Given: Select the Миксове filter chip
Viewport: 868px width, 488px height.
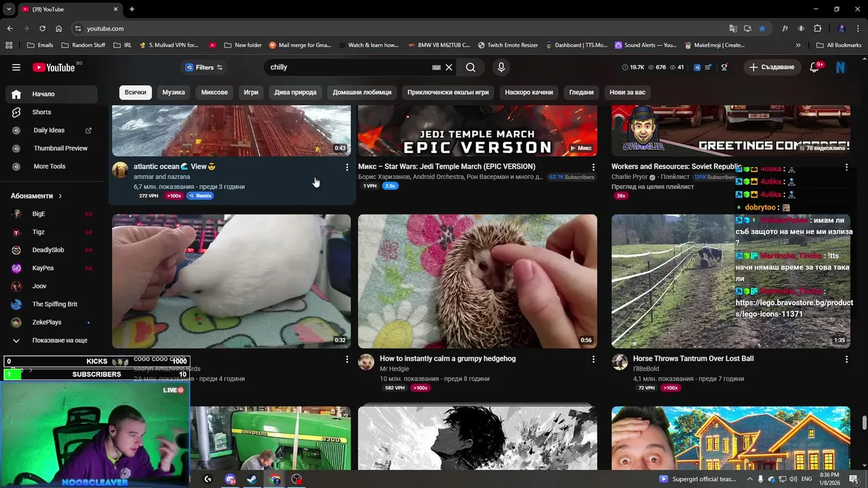Looking at the screenshot, I should pyautogui.click(x=214, y=92).
